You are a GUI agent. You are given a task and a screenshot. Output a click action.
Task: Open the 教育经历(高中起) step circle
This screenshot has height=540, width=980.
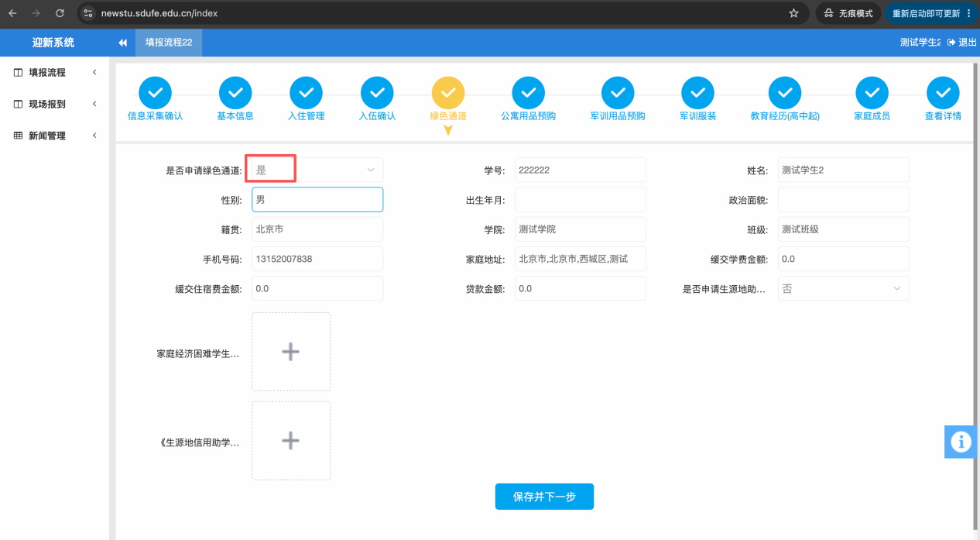tap(785, 93)
